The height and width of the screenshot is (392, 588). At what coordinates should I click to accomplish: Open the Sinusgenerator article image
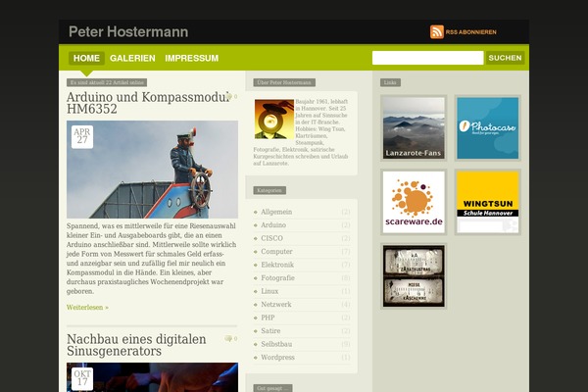tap(152, 377)
